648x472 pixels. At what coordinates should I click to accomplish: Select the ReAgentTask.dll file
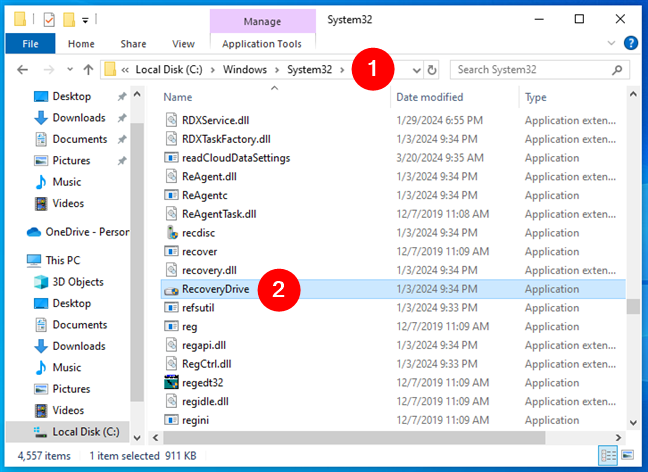tap(219, 214)
